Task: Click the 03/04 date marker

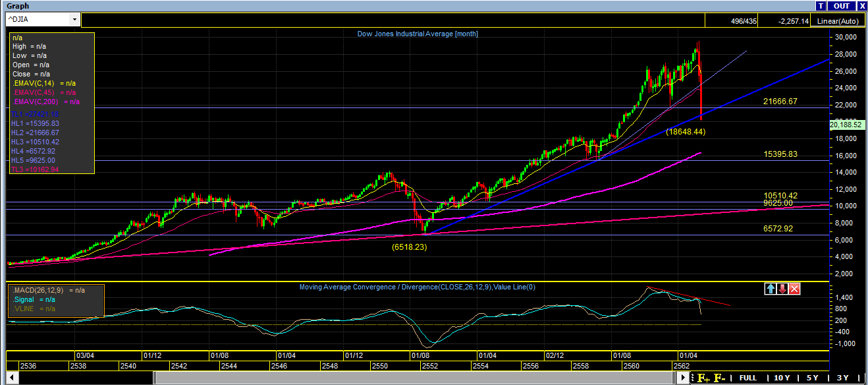Action: point(86,355)
